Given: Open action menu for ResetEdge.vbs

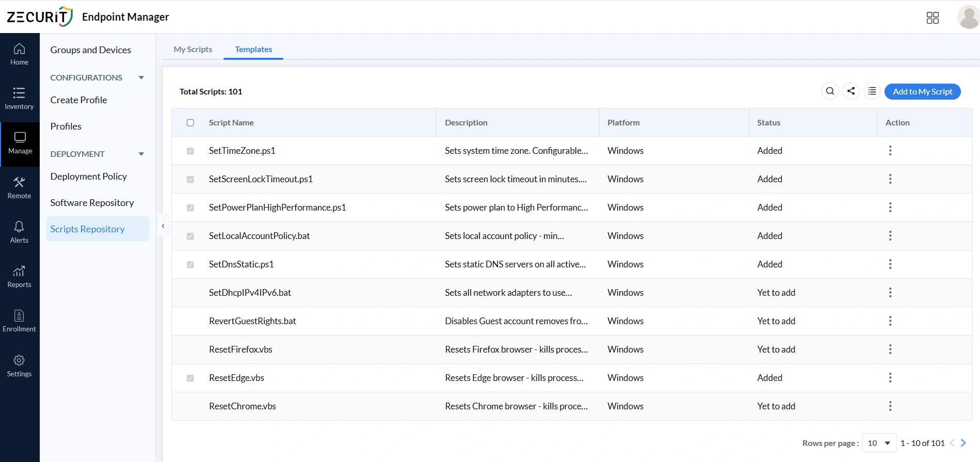Looking at the screenshot, I should (x=890, y=378).
